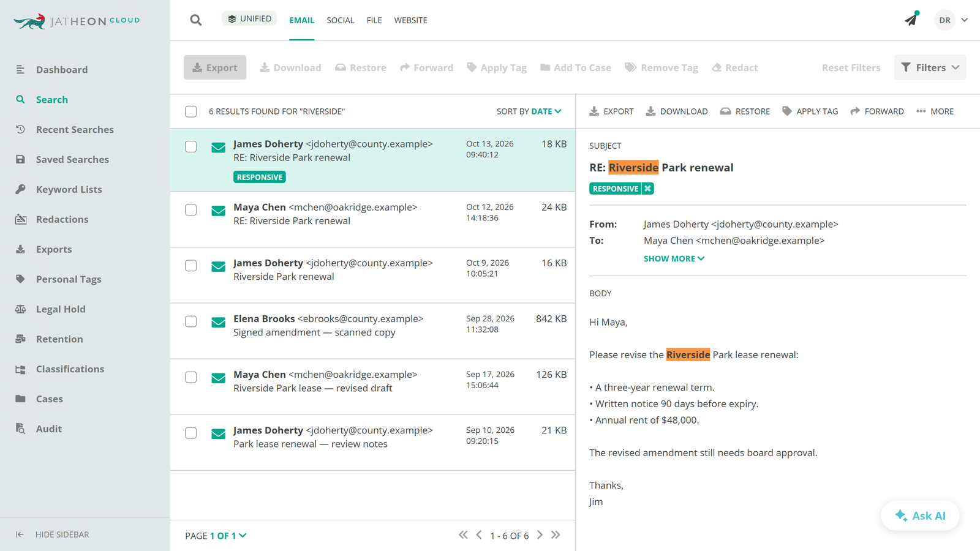
Task: Open Retention in sidebar
Action: click(x=59, y=340)
